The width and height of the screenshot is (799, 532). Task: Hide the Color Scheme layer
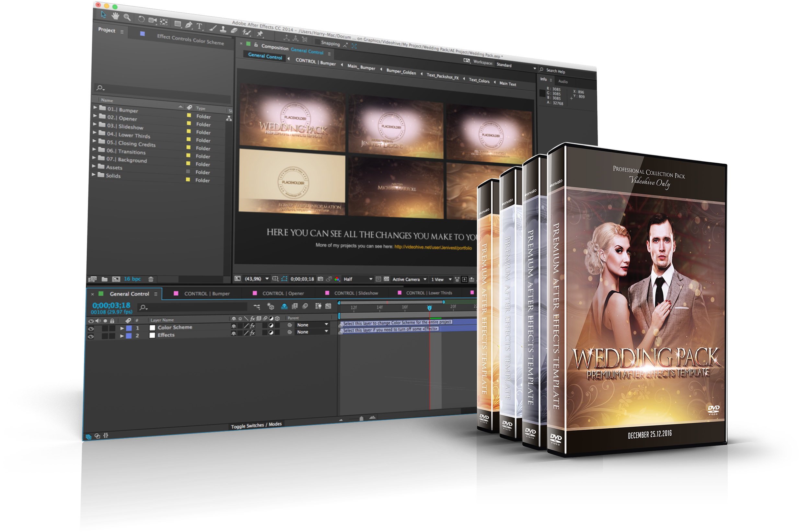pos(91,328)
